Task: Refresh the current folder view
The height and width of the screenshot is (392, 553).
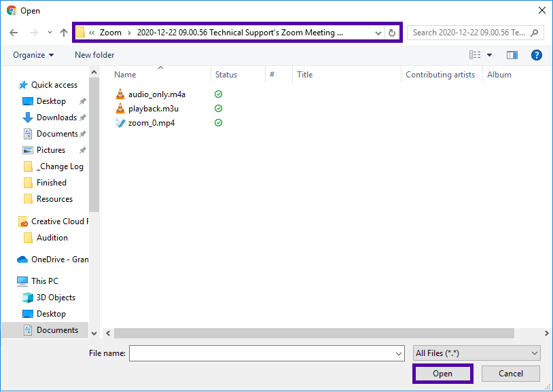Action: point(392,33)
